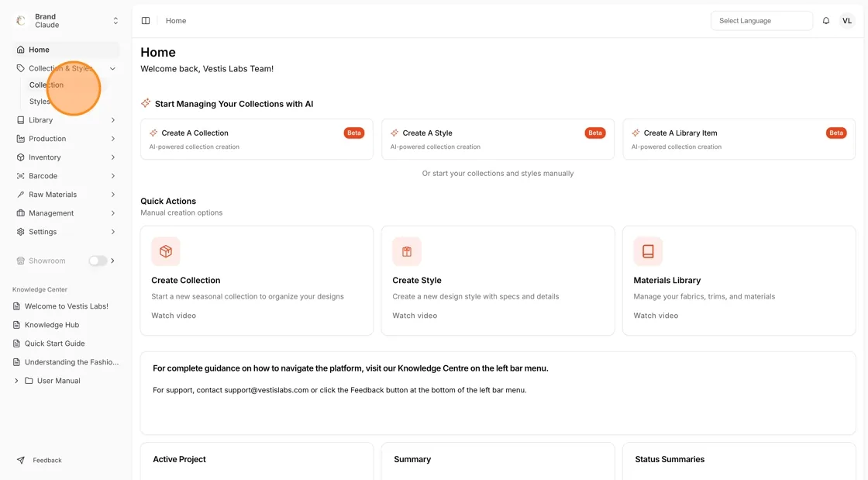Toggle the sidebar panel icon
Screen dimensions: 868x480
click(x=146, y=20)
